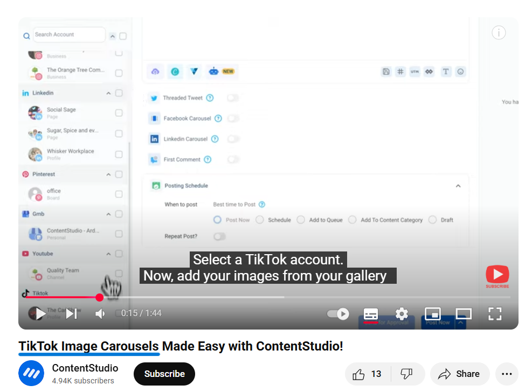
Task: Toggle Linkedin Carousel switch
Action: [x=233, y=139]
